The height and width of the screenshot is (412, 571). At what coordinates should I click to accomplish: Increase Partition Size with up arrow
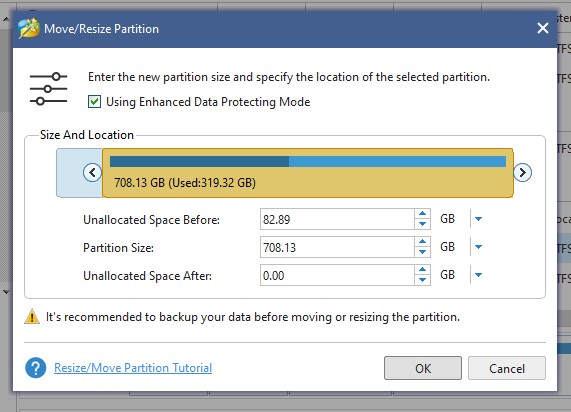(422, 242)
